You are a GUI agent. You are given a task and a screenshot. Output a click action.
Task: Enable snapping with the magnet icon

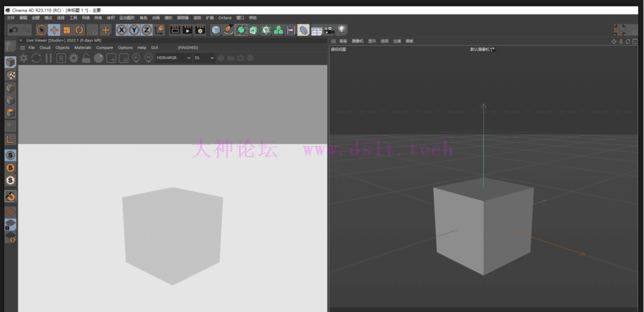(10, 196)
